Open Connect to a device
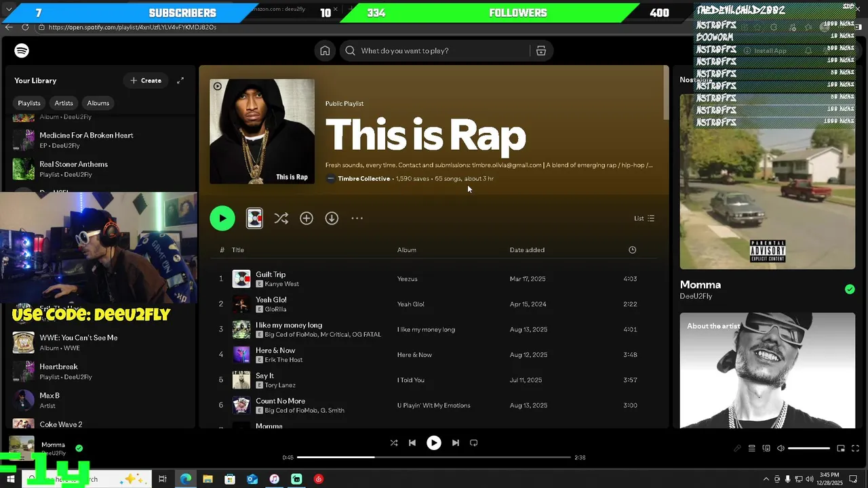 [x=766, y=448]
